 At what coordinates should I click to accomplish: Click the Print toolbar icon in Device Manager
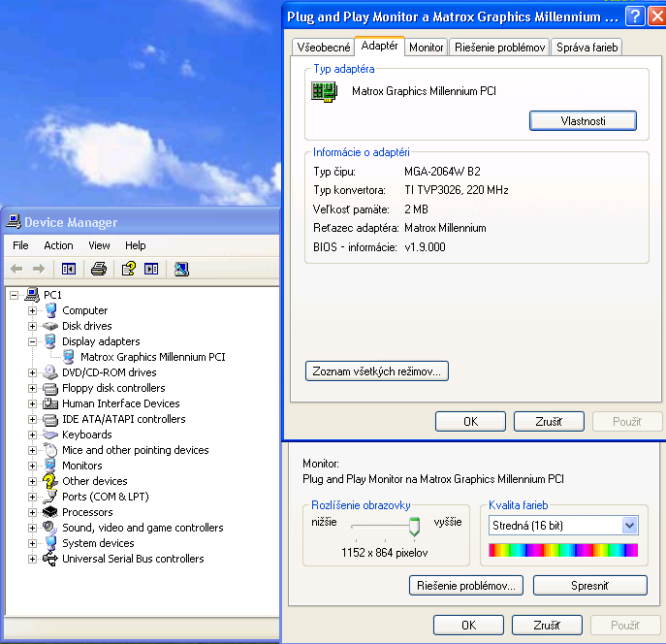(x=98, y=269)
